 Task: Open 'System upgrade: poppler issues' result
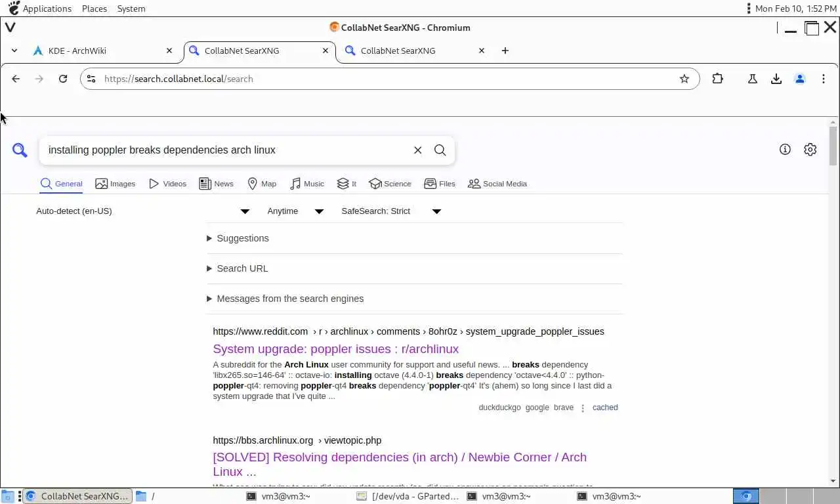336,349
